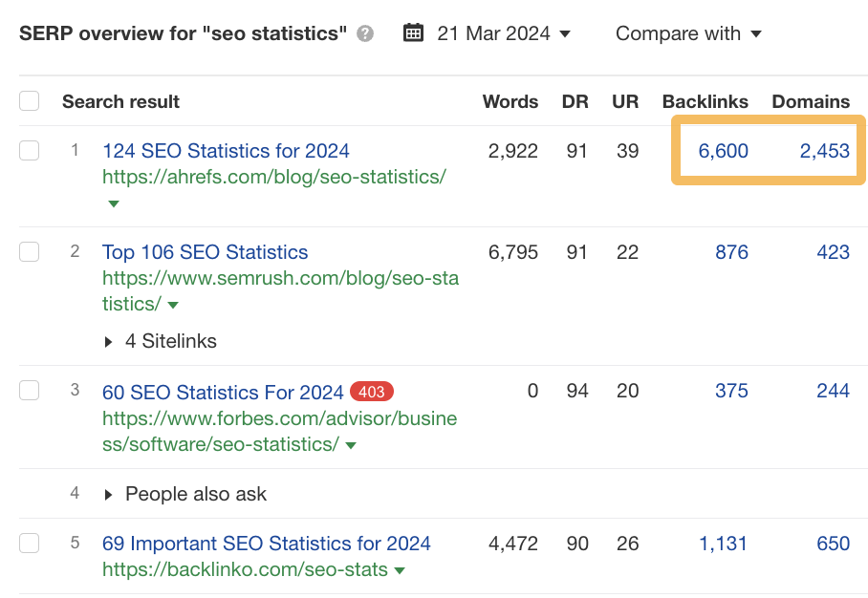Click the help question mark icon
Viewport: 868px width, 598px height.
364,33
